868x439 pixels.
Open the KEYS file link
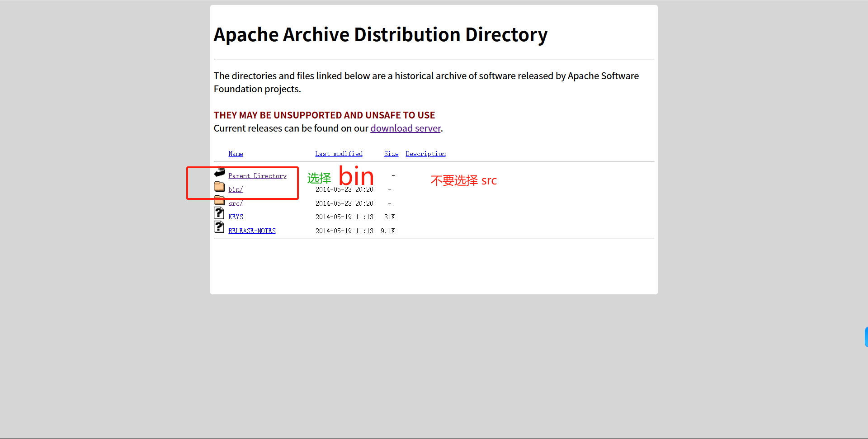click(236, 217)
